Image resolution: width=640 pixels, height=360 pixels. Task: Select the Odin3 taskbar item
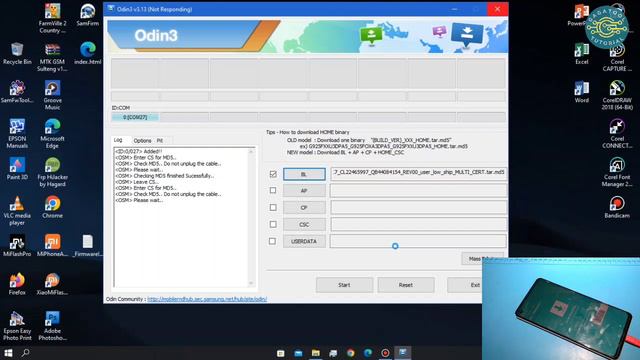tap(403, 353)
